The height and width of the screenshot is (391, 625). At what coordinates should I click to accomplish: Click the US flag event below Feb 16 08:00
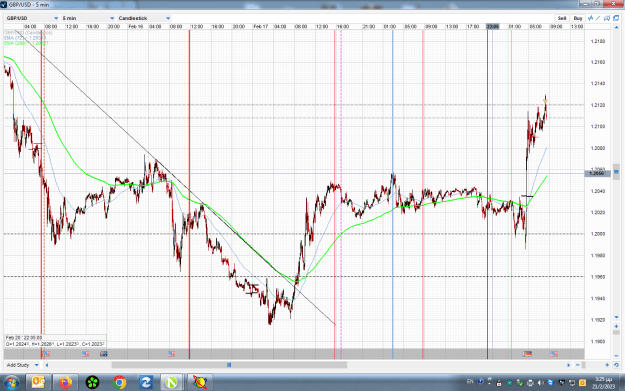[171, 354]
